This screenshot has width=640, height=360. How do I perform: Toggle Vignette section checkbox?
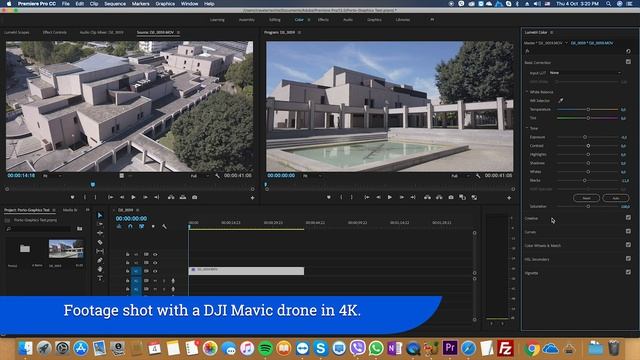(x=628, y=272)
